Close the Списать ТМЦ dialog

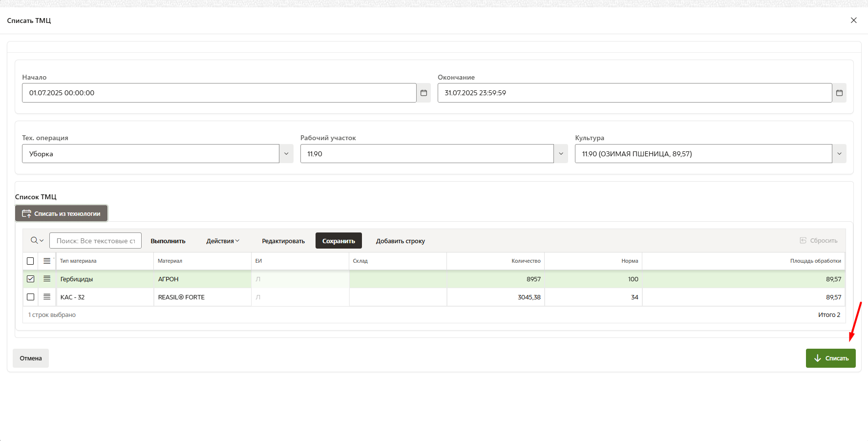[x=853, y=21]
